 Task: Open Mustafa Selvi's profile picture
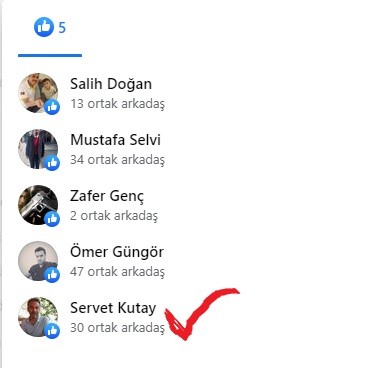38,149
